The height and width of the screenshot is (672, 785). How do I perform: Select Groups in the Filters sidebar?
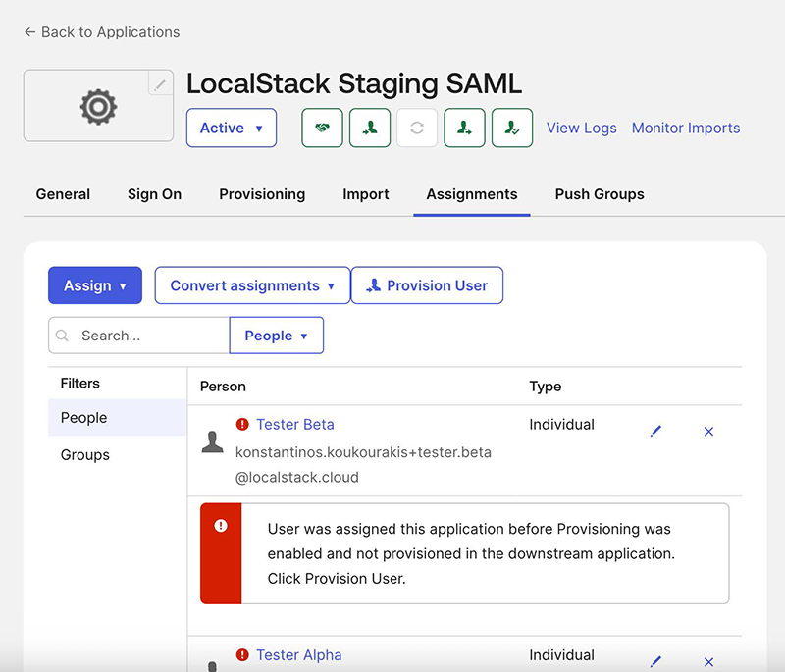82,454
